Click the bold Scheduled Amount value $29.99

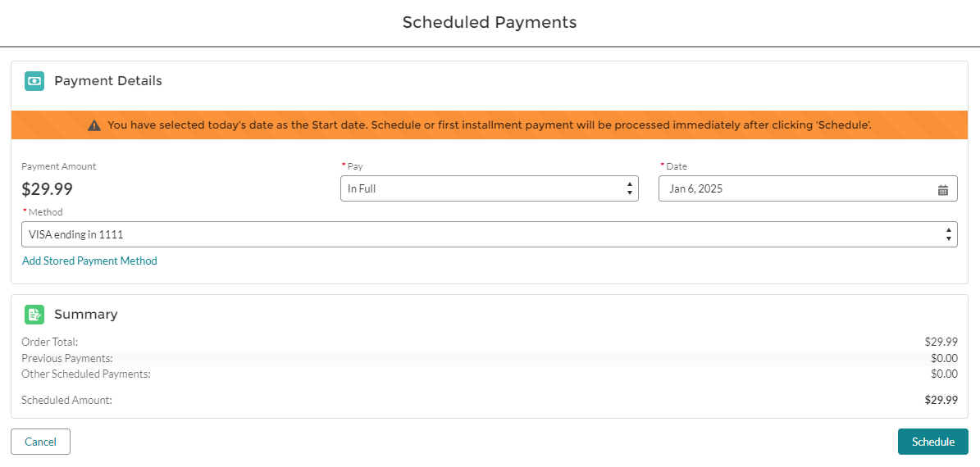[x=941, y=401]
